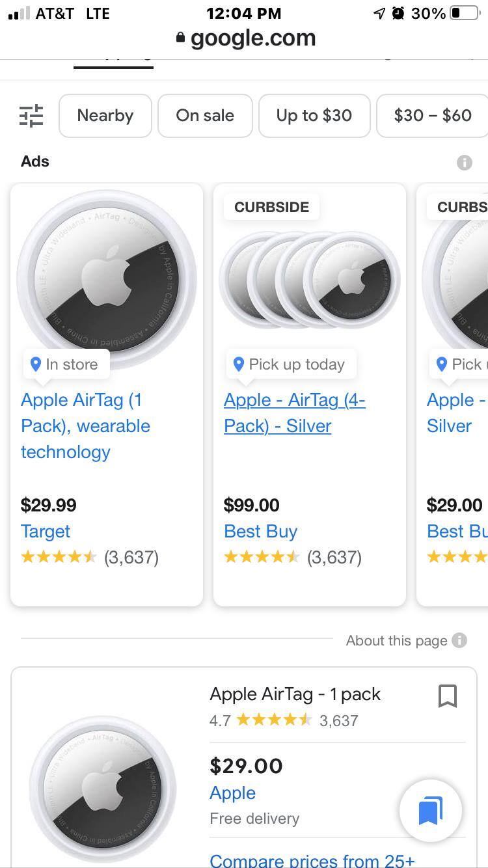Bookmark the Apple AirTag 1 pack listing
488x868 pixels.
[448, 696]
